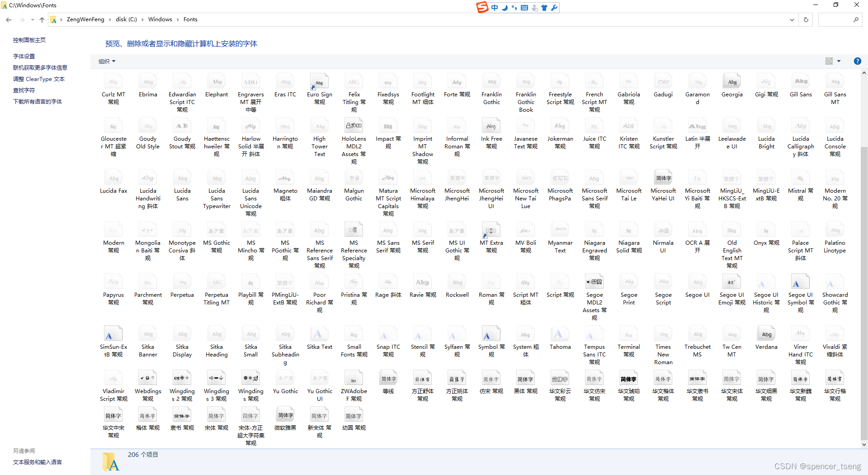Expand the chevron after Windows breadcrumb
This screenshot has height=475, width=868.
(178, 19)
